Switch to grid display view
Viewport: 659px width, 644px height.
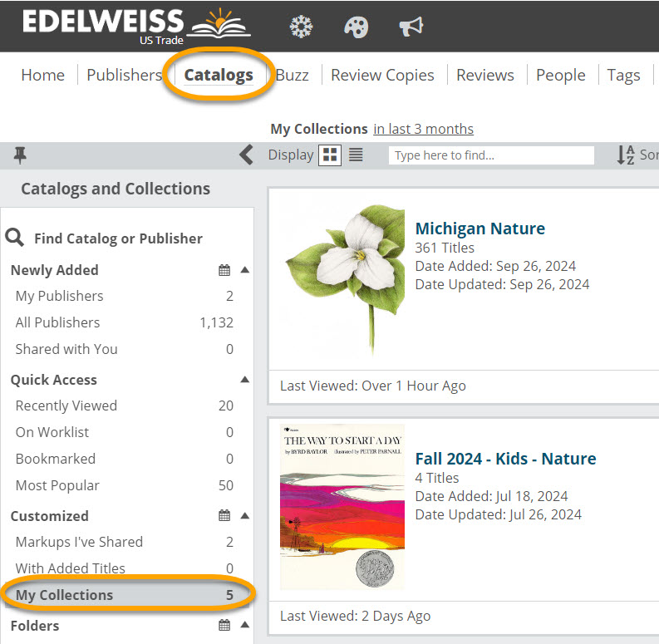pyautogui.click(x=329, y=155)
